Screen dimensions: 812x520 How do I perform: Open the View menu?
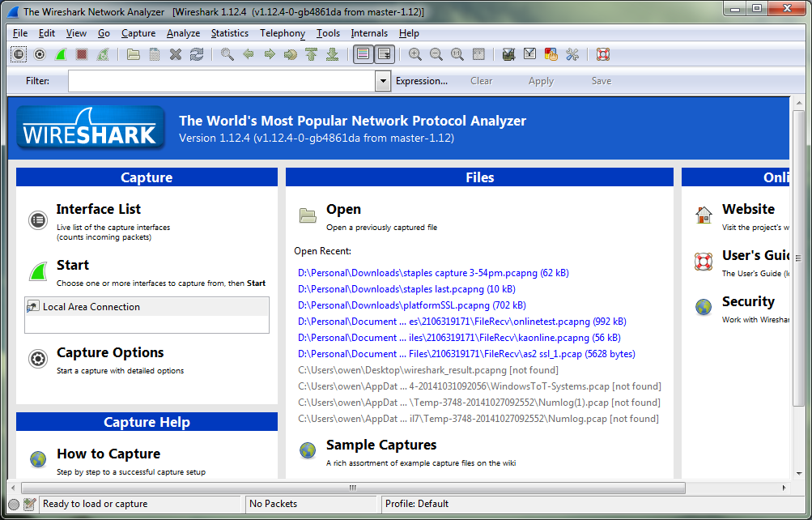click(x=76, y=33)
